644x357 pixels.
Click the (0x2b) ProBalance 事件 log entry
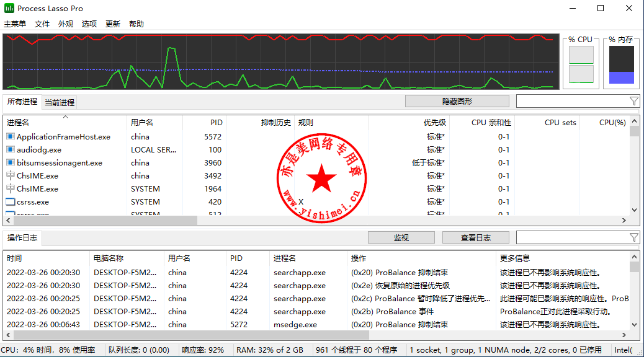coord(392,312)
